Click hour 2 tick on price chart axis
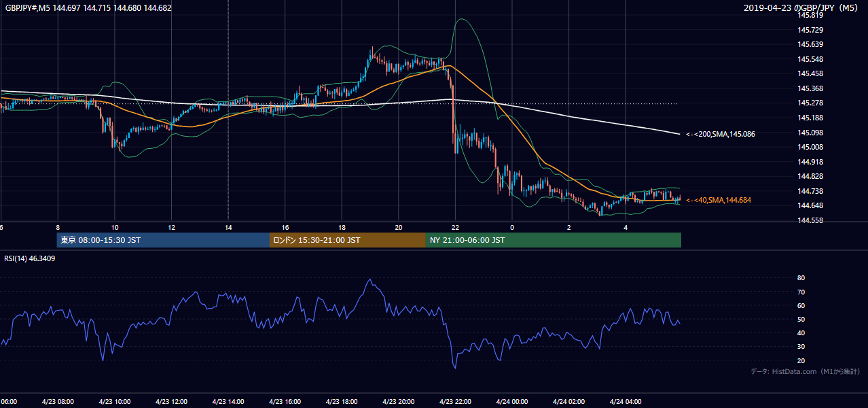Viewport: 868px width, 408px height. pyautogui.click(x=569, y=228)
